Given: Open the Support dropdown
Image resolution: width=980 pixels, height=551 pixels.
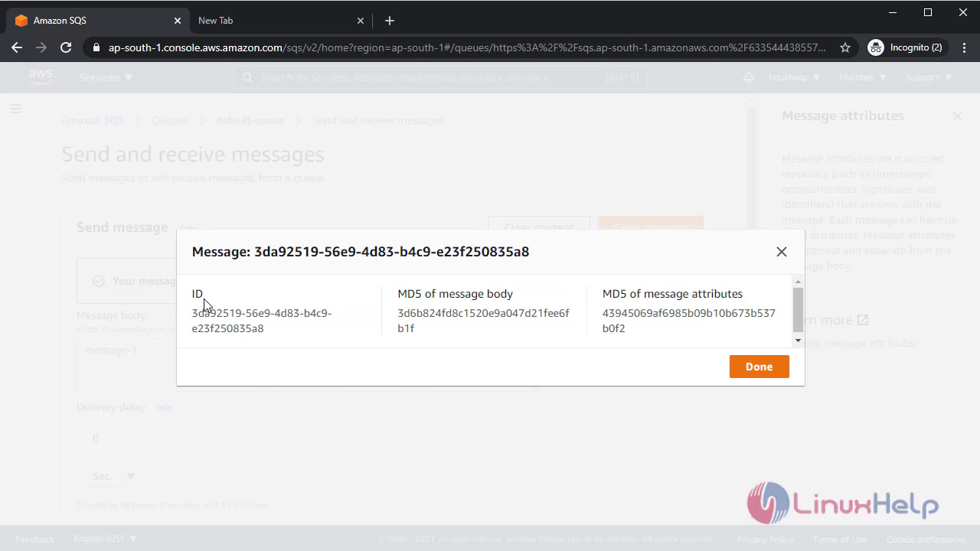Looking at the screenshot, I should click(929, 77).
